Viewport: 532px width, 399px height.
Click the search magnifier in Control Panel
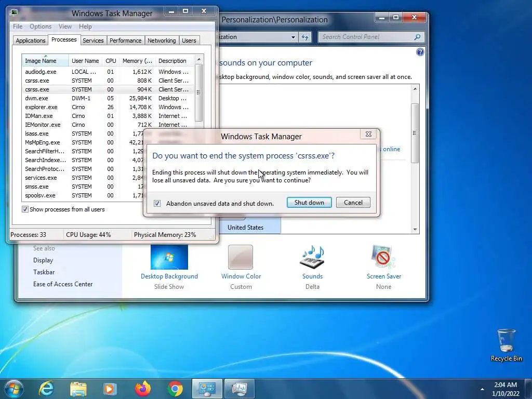(417, 37)
